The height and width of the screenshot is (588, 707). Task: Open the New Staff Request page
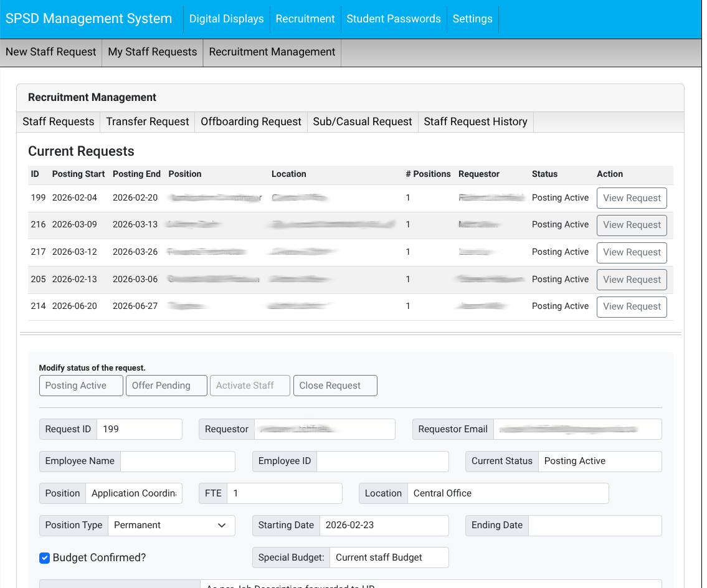(50, 52)
